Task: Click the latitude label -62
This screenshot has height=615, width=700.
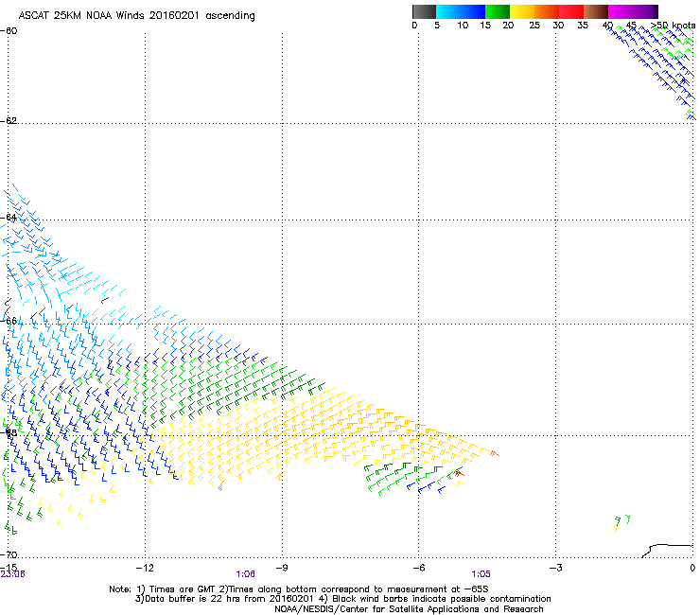Action: click(x=9, y=120)
